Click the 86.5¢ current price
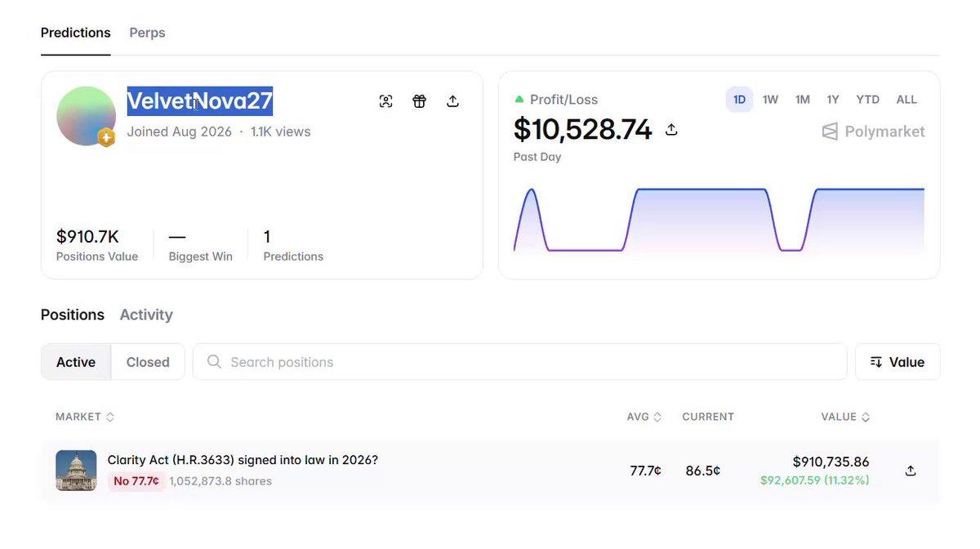Viewport: 980px width, 549px height. pos(703,471)
